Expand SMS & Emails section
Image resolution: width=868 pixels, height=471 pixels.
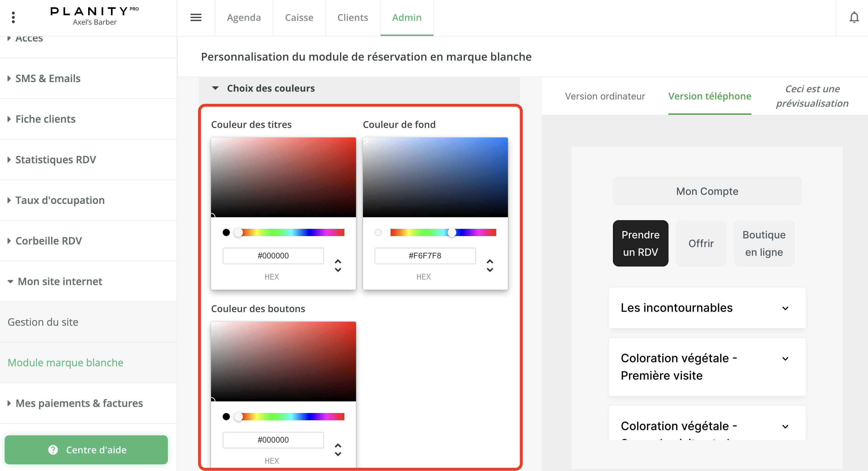tap(48, 79)
